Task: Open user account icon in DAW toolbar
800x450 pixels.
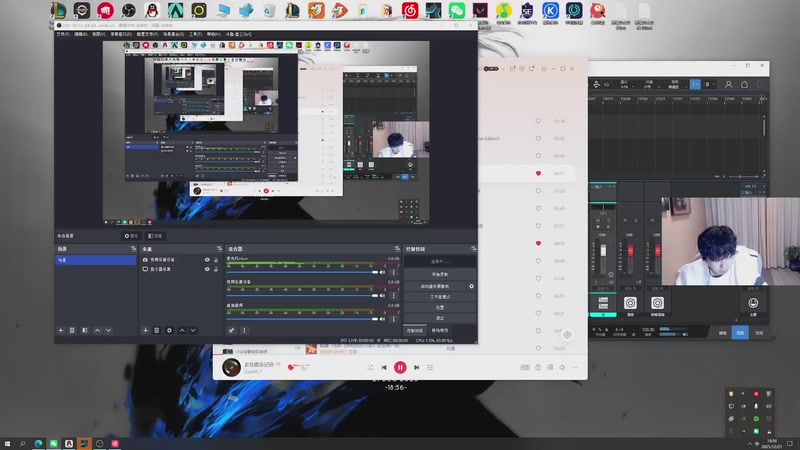Action: tap(729, 84)
